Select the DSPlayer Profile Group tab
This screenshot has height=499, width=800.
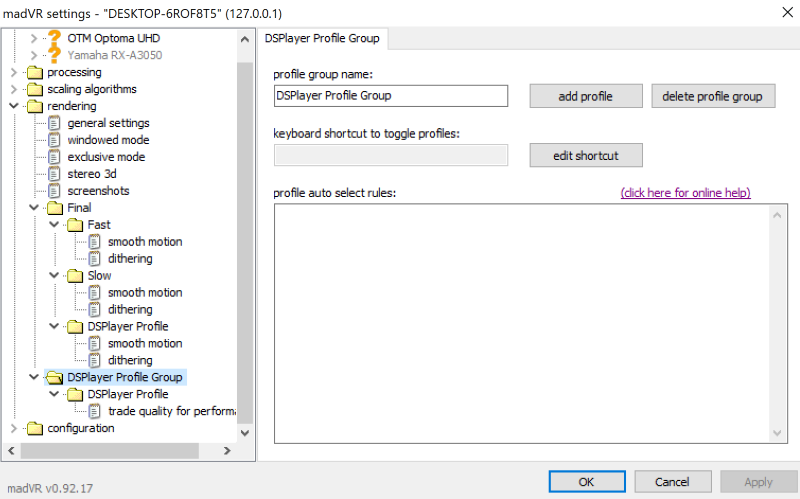[322, 38]
